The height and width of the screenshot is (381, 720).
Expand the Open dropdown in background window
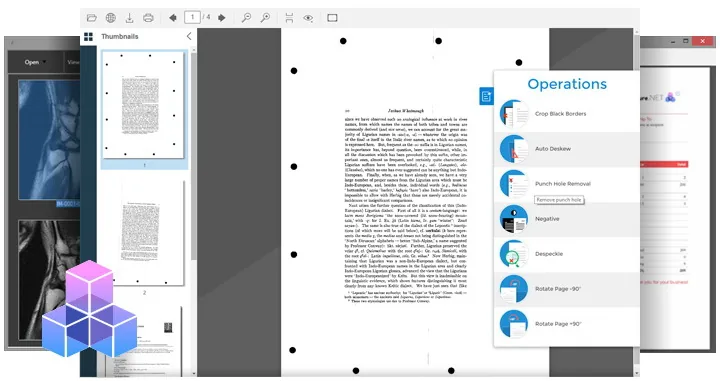click(35, 62)
